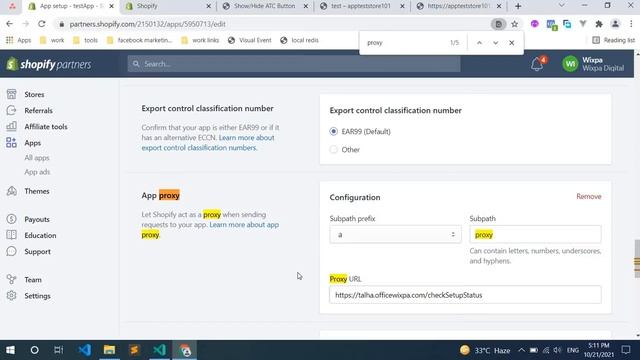
Task: Click the Shopify Partners logo
Action: point(49,64)
